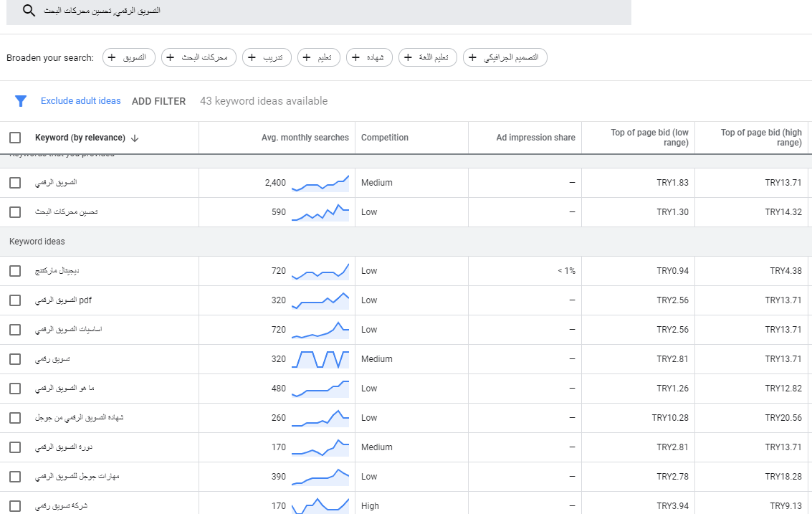Toggle the select-all checkbox in the table header

pyautogui.click(x=15, y=138)
